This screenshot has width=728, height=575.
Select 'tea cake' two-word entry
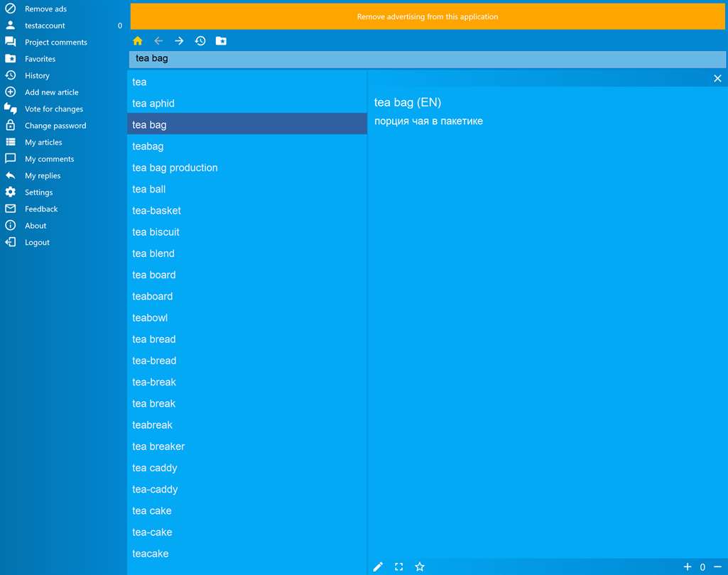pyautogui.click(x=247, y=510)
